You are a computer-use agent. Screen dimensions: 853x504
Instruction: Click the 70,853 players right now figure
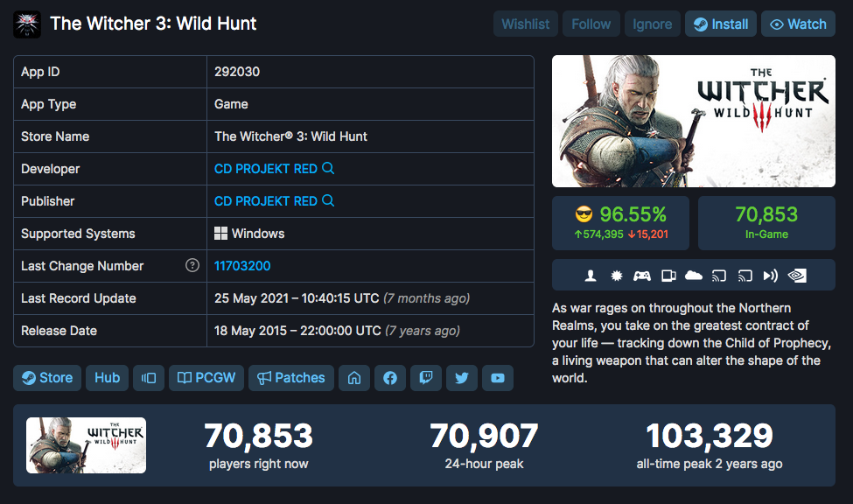point(259,436)
